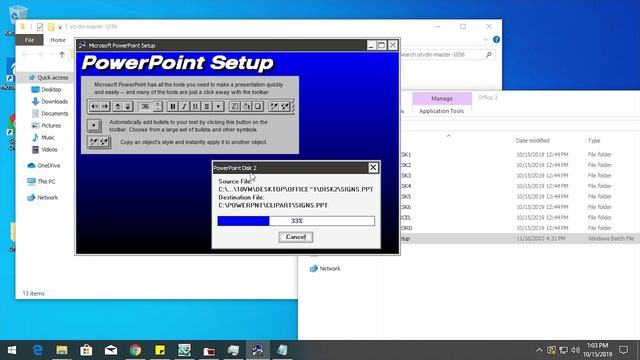Open the Windows Start menu
Viewport: 640px width, 360px height.
pos(12,350)
